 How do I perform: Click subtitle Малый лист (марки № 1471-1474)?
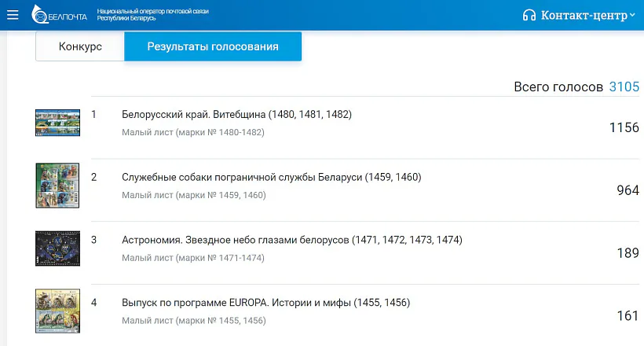(x=193, y=258)
